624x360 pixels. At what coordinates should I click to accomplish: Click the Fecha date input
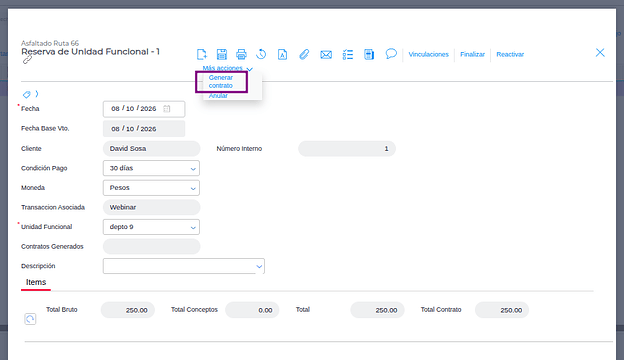144,109
